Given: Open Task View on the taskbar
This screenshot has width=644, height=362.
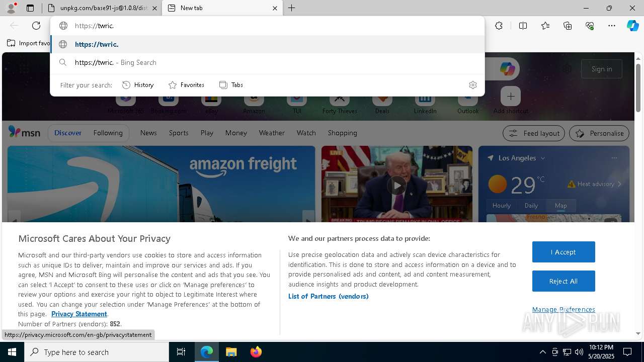Looking at the screenshot, I should [x=181, y=352].
